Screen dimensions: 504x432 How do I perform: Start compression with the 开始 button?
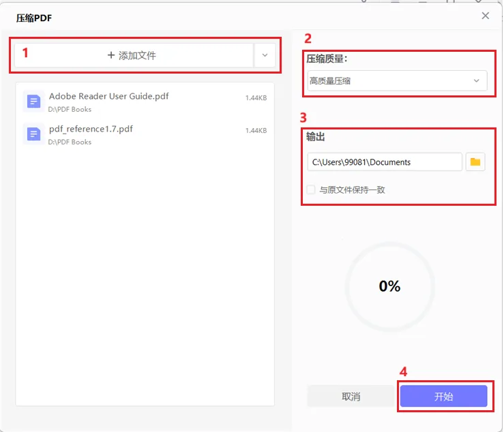(x=443, y=397)
